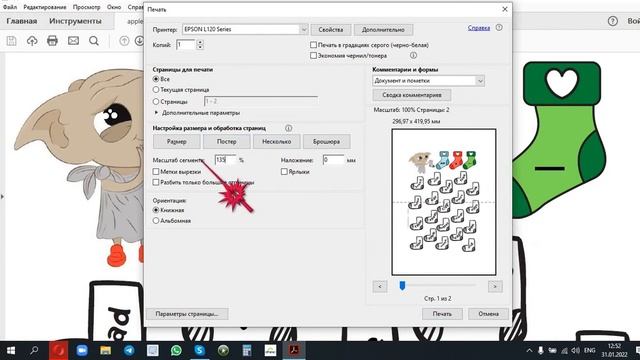
Task: Click the Наложение mm input field
Action: click(x=333, y=160)
